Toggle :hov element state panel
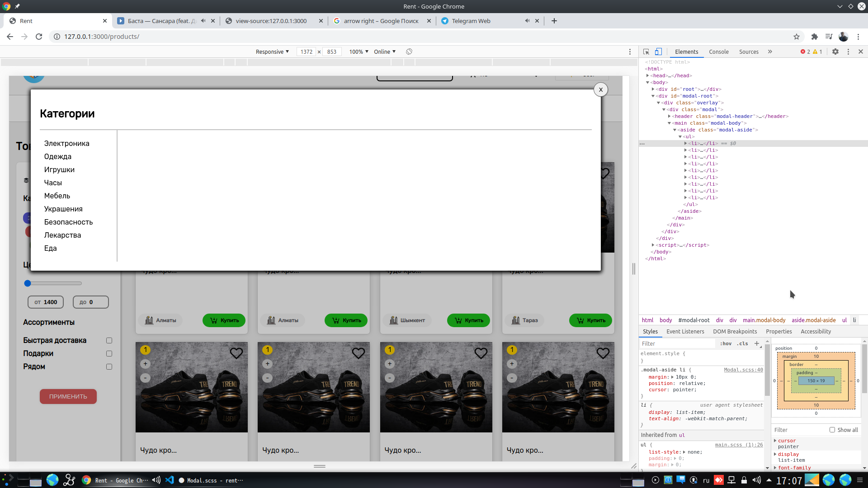This screenshot has height=488, width=868. pyautogui.click(x=726, y=343)
